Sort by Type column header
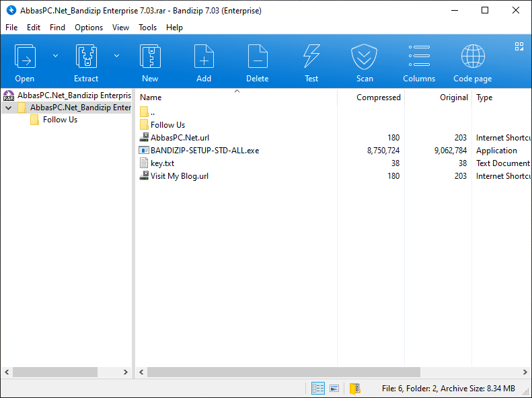532x398 pixels. click(502, 97)
